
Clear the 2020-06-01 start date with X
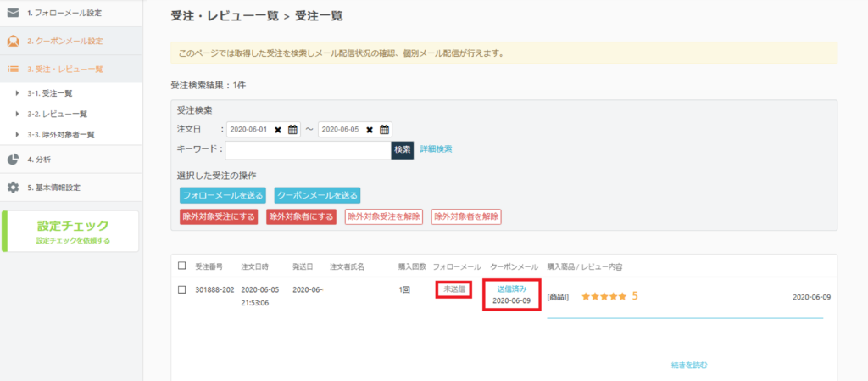(278, 130)
